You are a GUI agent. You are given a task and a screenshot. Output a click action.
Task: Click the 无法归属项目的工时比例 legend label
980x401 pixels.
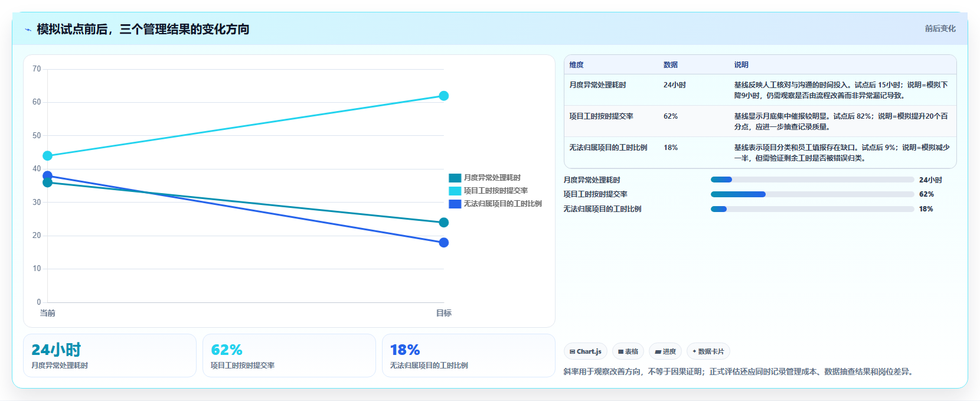click(x=502, y=204)
